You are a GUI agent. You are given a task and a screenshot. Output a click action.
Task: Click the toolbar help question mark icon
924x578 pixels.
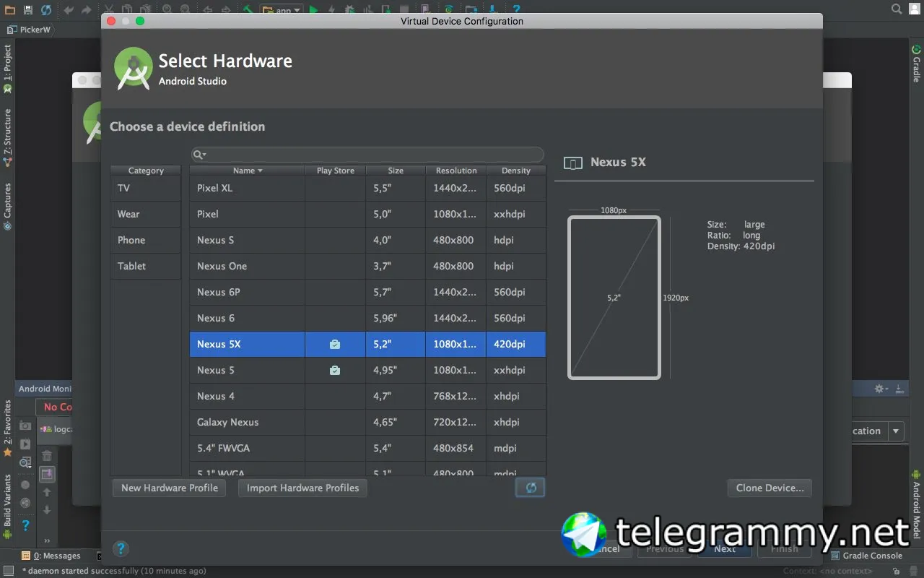tap(517, 10)
